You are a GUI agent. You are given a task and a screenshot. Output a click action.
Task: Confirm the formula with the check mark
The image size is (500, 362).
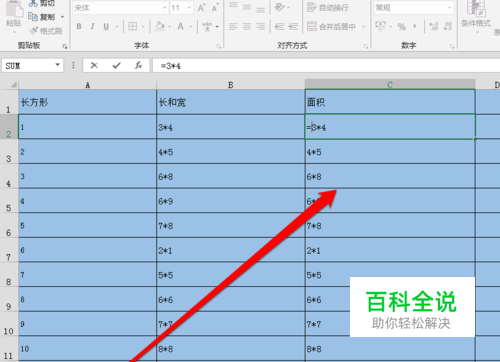pyautogui.click(x=116, y=66)
